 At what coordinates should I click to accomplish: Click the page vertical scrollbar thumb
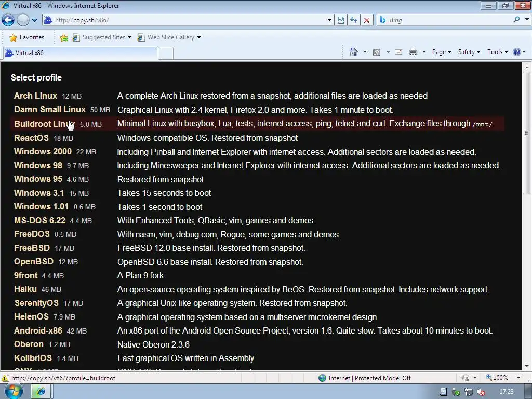click(527, 133)
